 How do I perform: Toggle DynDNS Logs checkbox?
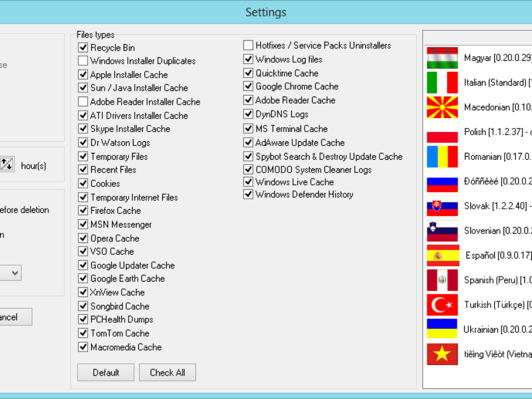248,114
